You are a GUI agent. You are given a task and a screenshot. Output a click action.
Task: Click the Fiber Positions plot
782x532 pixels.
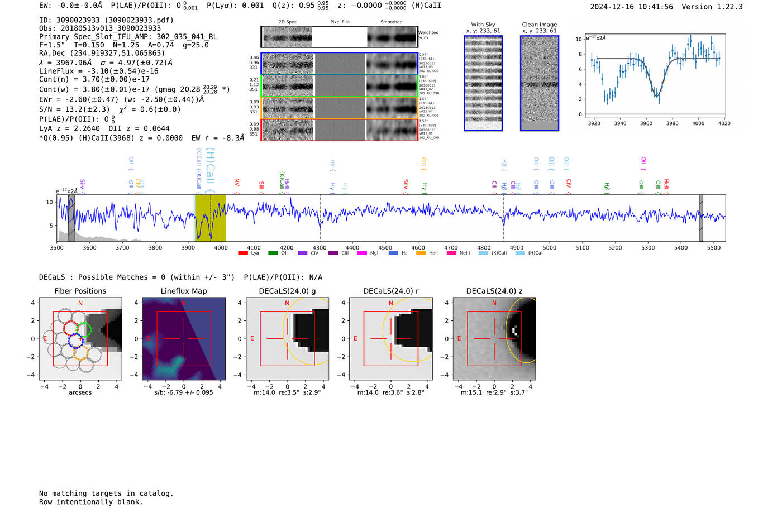[80, 339]
